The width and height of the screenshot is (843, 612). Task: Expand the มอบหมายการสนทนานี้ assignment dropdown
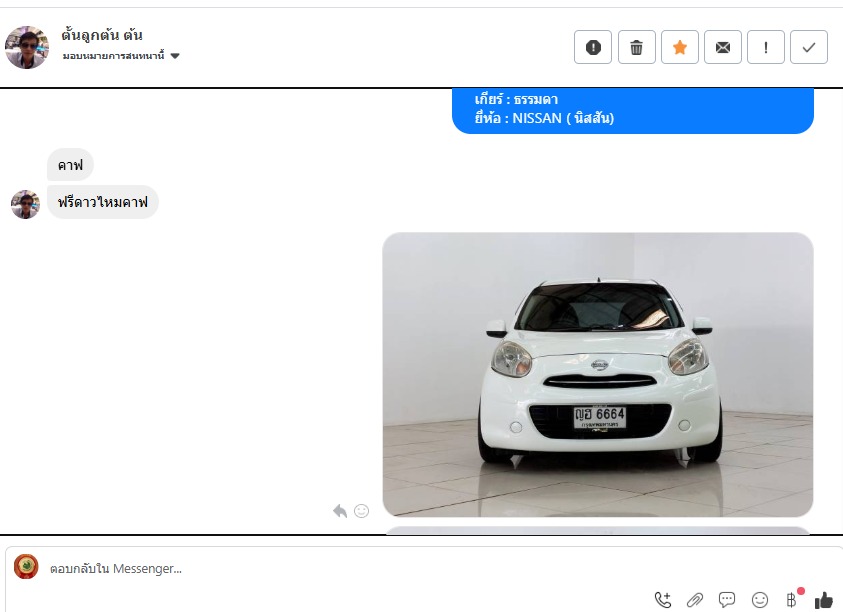121,55
